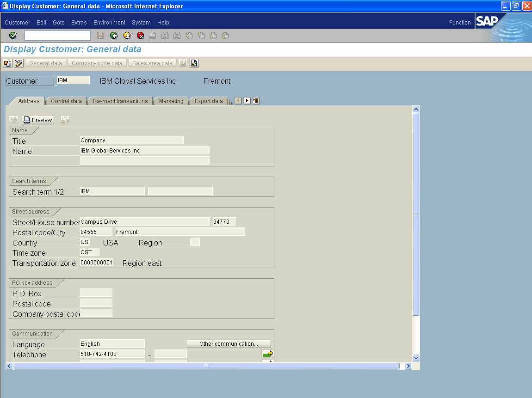
Task: Click the horizontal scrollbar right arrow
Action: pyautogui.click(x=408, y=366)
